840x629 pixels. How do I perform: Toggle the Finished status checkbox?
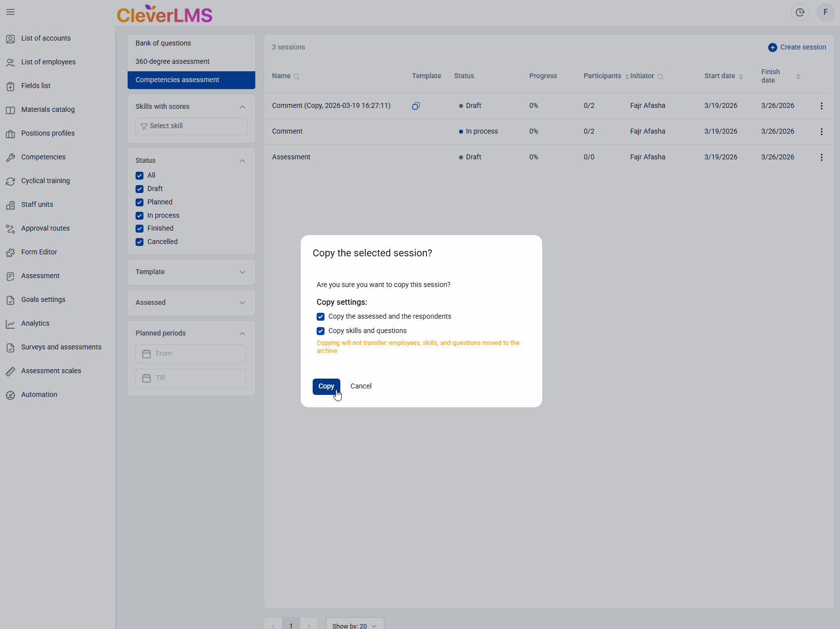[x=140, y=229]
